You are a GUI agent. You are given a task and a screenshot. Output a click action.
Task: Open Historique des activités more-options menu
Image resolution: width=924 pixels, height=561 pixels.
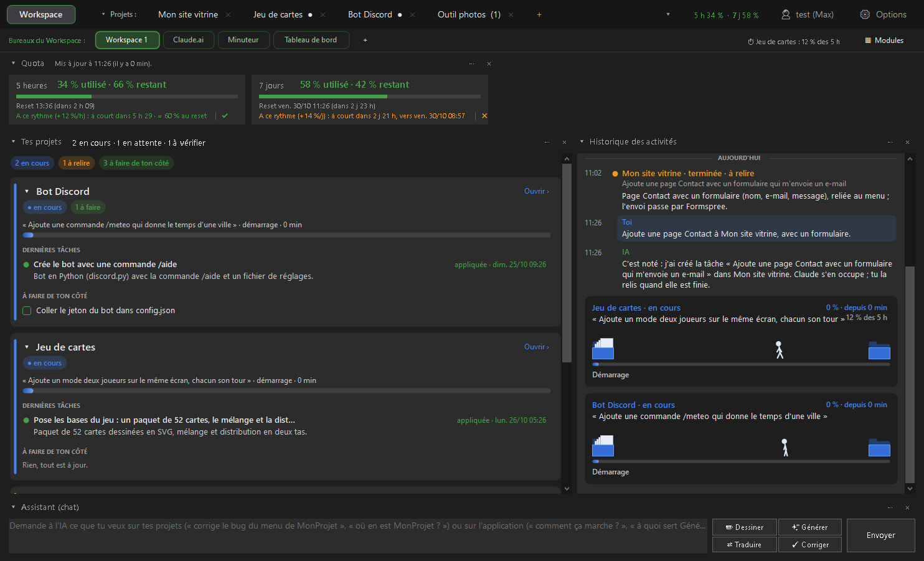click(x=890, y=142)
